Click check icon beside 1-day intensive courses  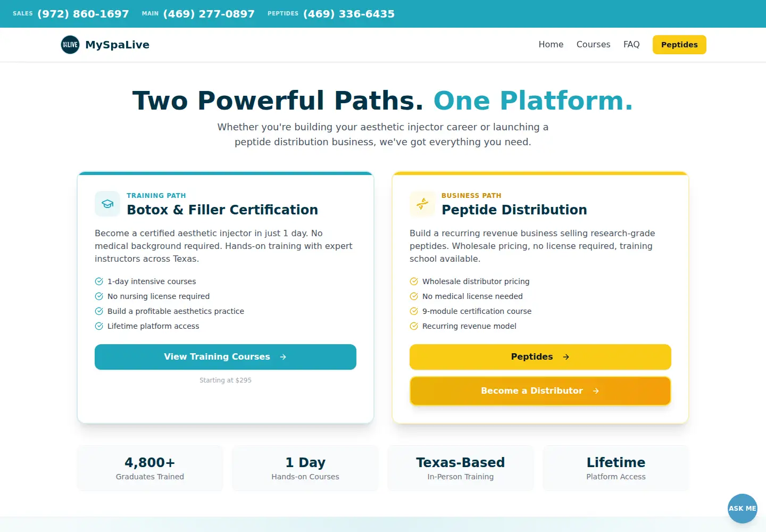99,281
